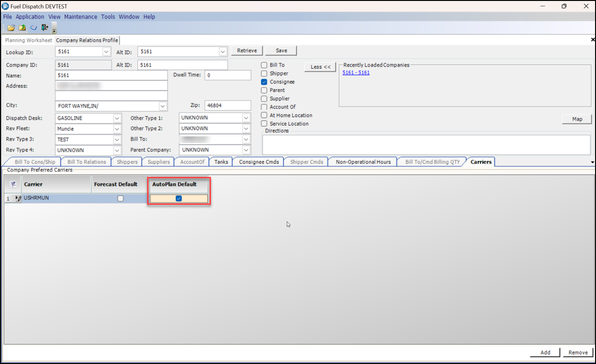
Task: Click the grid column settings icon
Action: (x=13, y=184)
